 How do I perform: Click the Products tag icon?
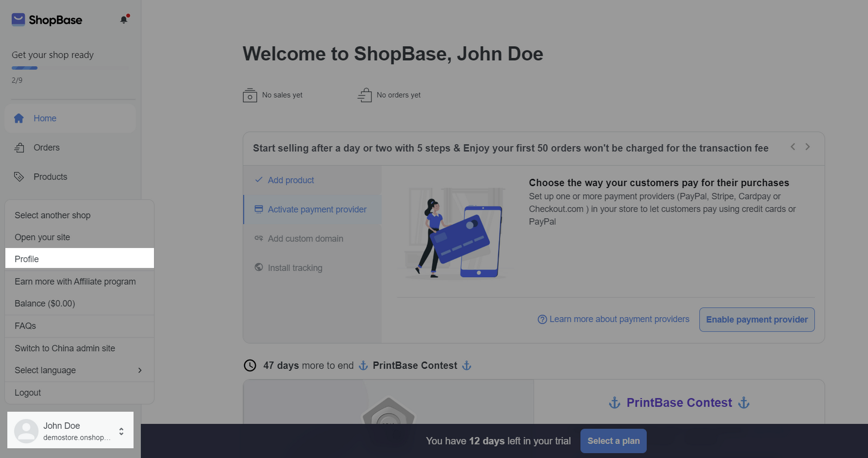19,177
